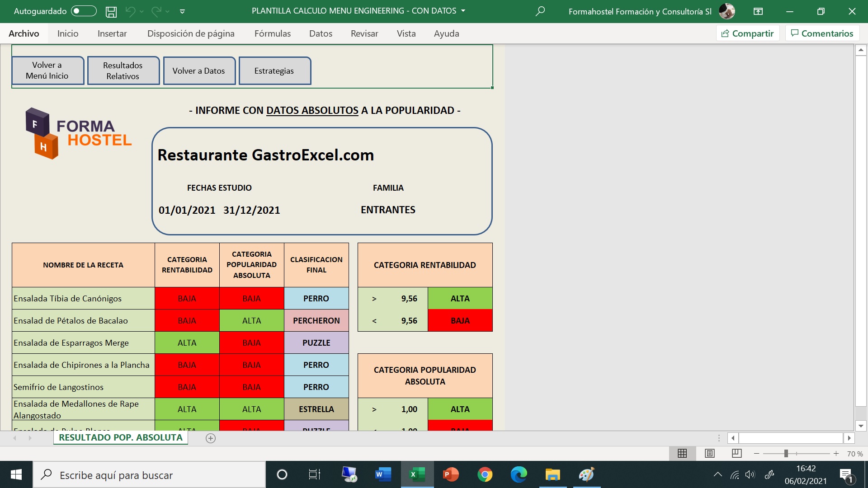Viewport: 868px width, 488px height.
Task: Add a new worksheet with the plus icon
Action: pyautogui.click(x=210, y=438)
